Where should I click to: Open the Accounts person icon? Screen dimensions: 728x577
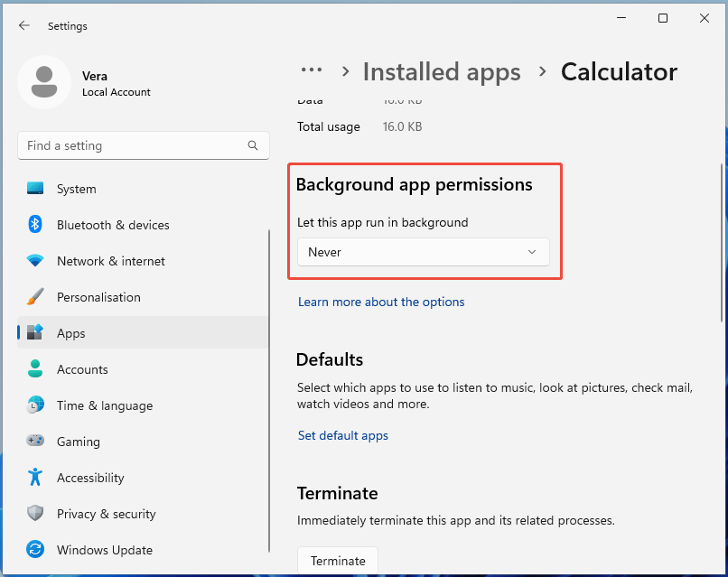pos(35,369)
